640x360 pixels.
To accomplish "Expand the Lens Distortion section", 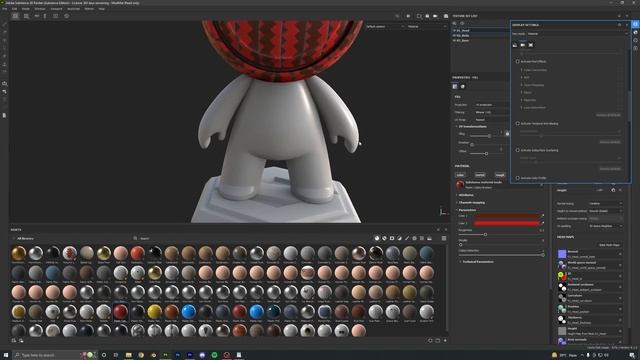I will 534,108.
